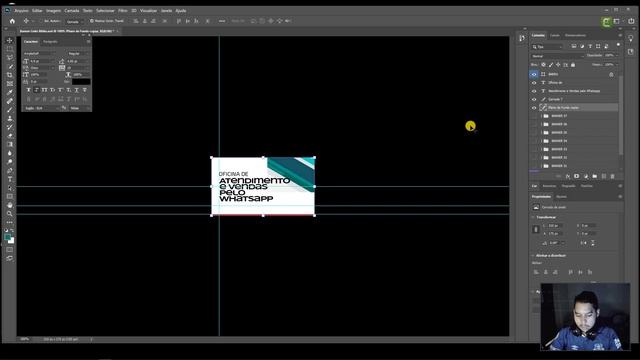Viewport: 640px width, 360px height.
Task: Hide the Camada 7 layer
Action: (x=534, y=99)
